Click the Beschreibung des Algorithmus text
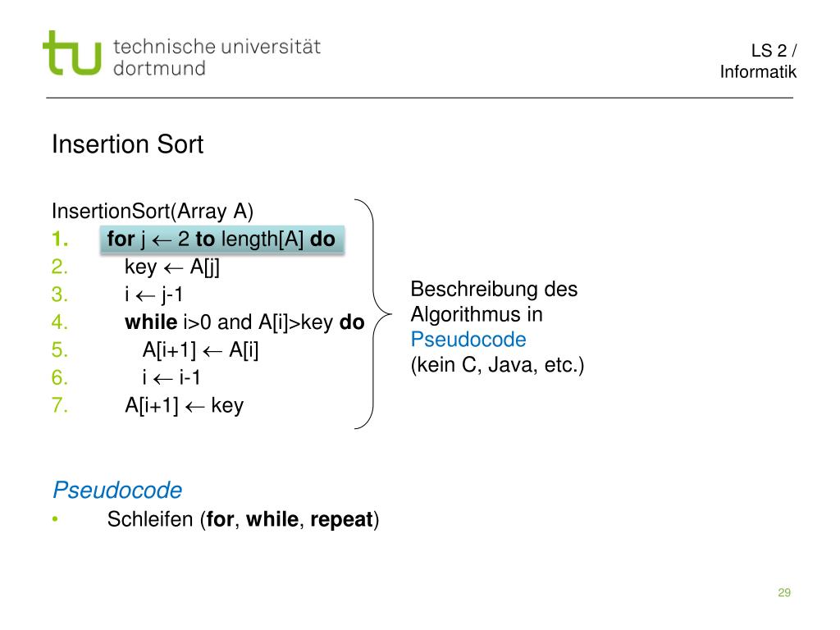This screenshot has width=840, height=630. click(494, 302)
